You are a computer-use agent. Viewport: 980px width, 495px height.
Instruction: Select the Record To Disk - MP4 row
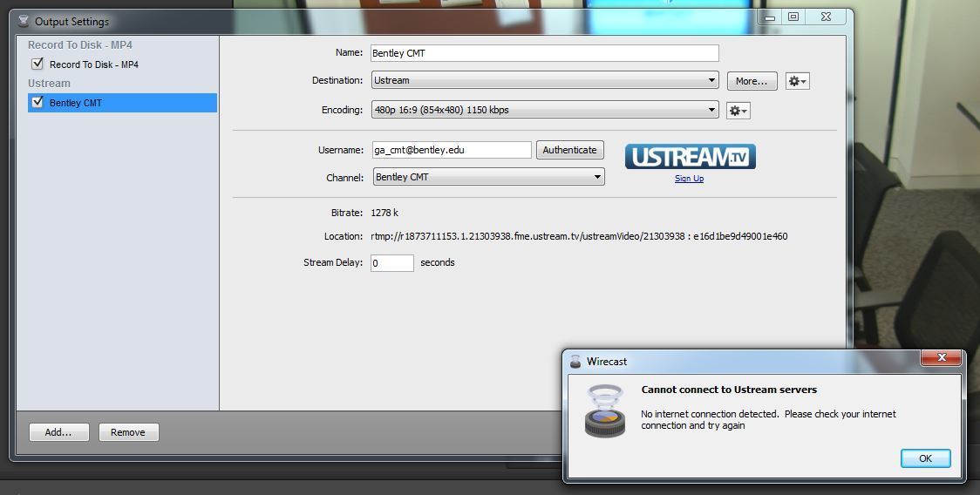click(x=122, y=64)
